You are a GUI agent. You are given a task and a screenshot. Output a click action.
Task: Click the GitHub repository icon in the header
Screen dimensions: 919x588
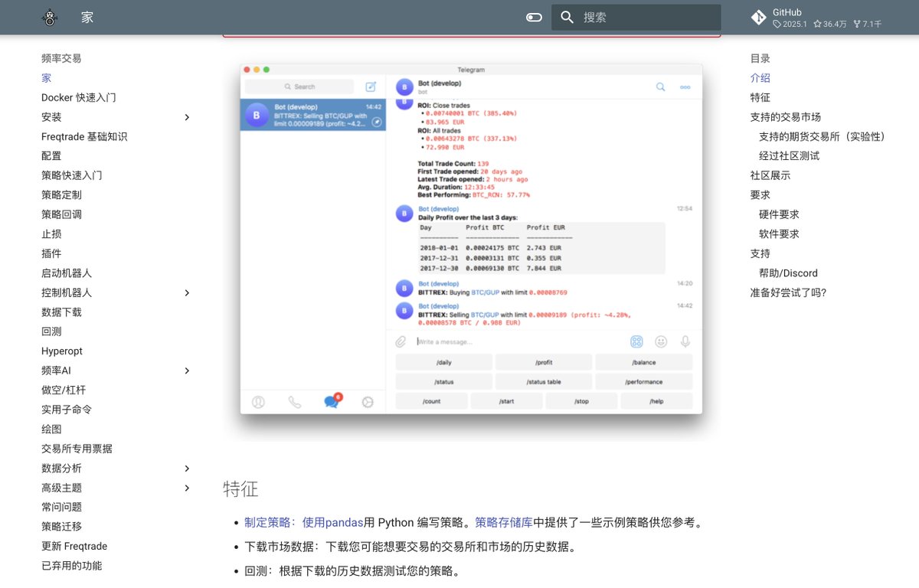click(x=758, y=17)
